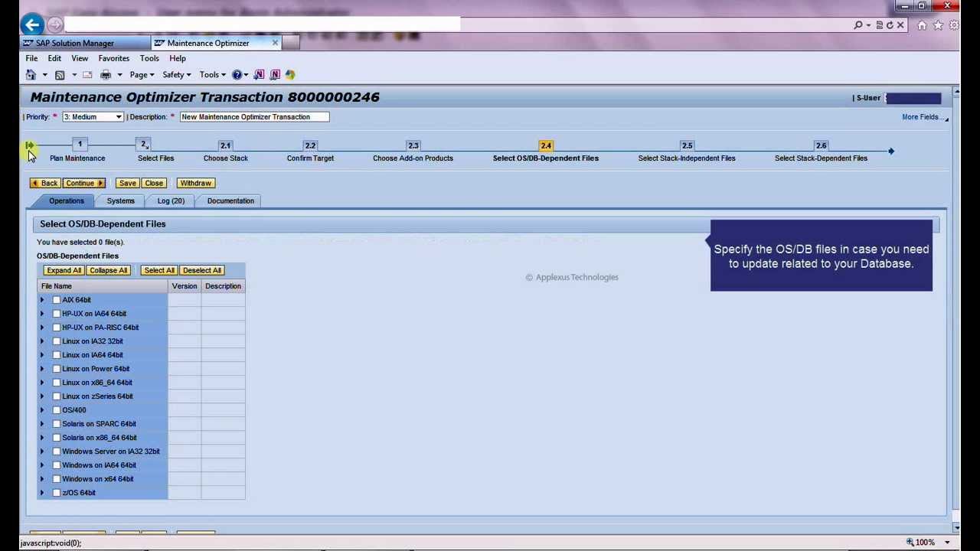This screenshot has height=551, width=980.
Task: Click the colorful messenger icon in toolbar
Action: (x=290, y=75)
